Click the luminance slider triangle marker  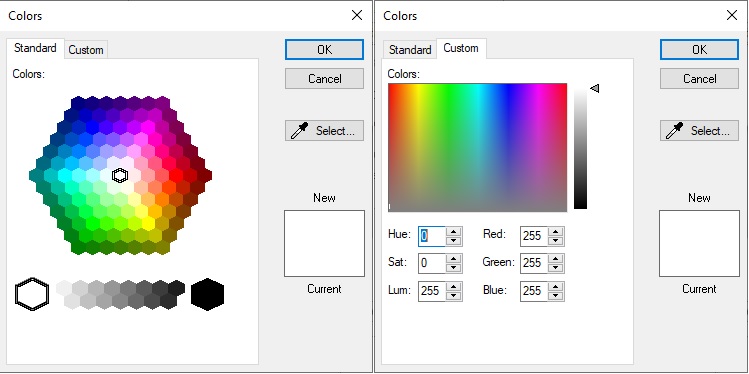coord(595,88)
